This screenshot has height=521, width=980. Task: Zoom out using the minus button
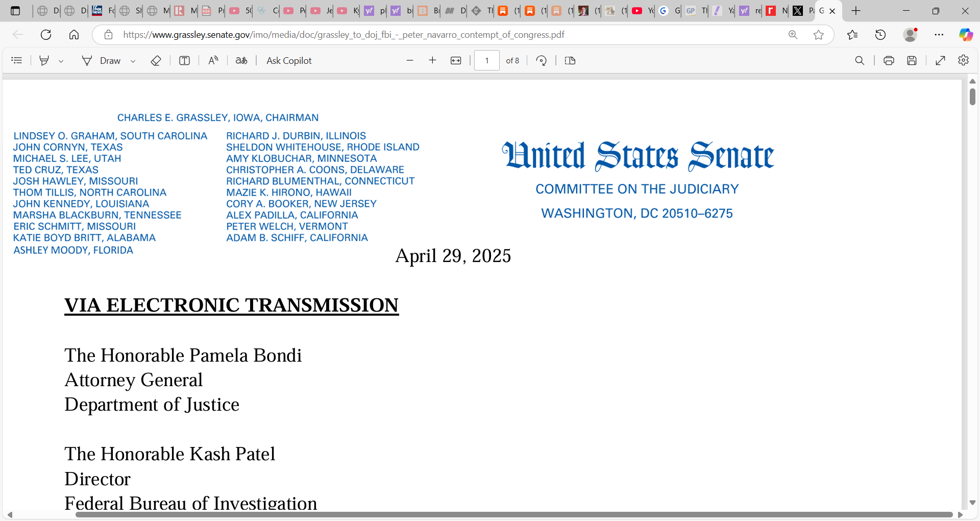[410, 60]
